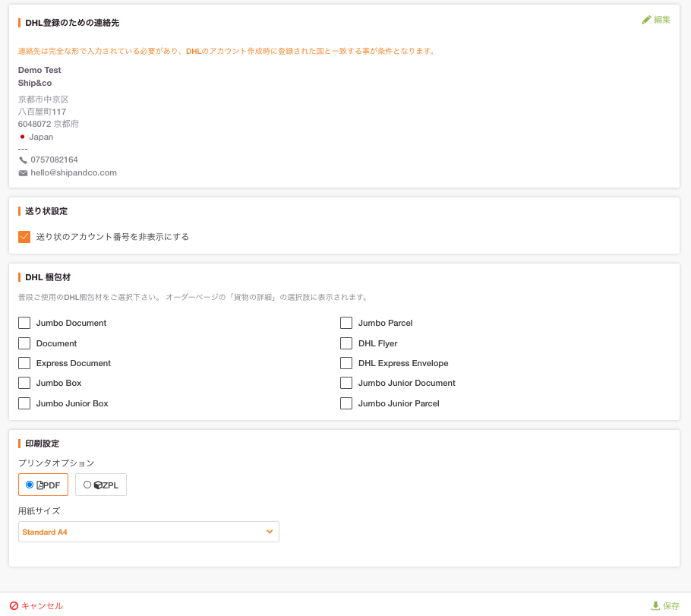Click the pencil edit icon
The height and width of the screenshot is (616, 691).
point(646,20)
